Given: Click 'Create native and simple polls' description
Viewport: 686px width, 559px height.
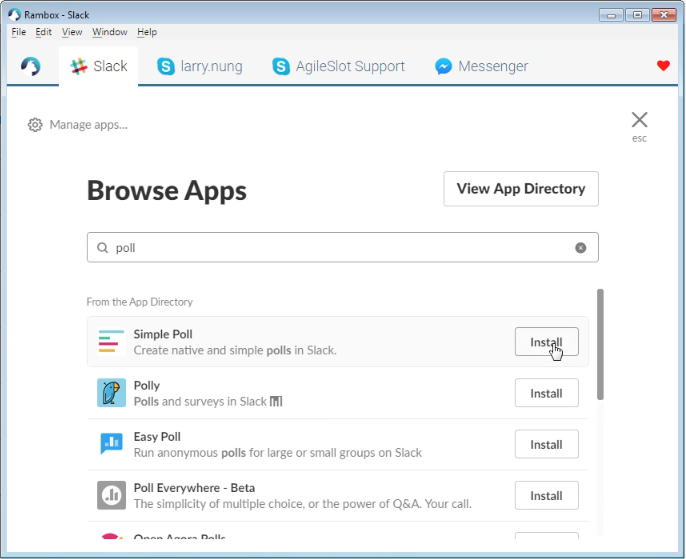Looking at the screenshot, I should (235, 350).
